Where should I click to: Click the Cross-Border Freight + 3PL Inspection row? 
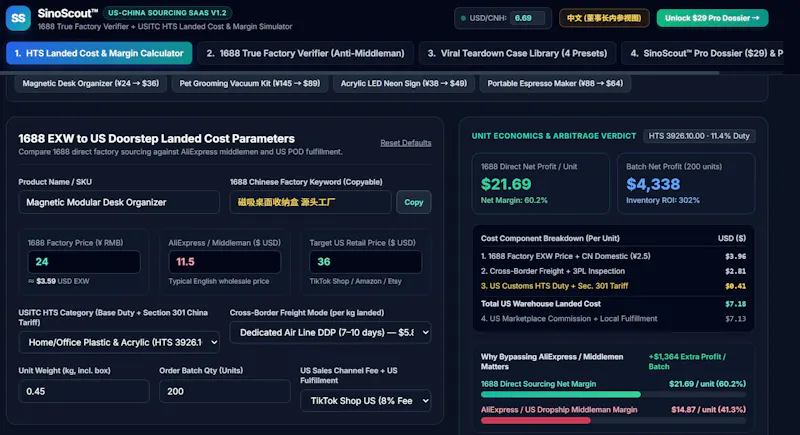point(613,271)
